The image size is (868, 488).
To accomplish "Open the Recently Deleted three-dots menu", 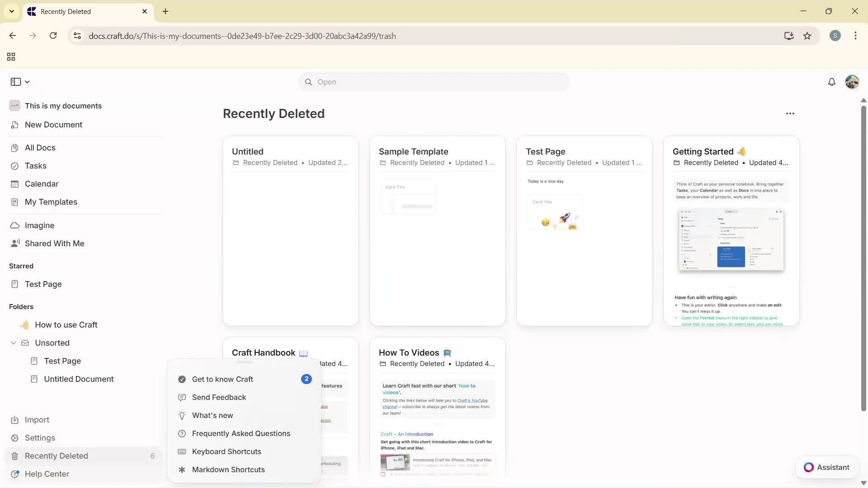I will click(790, 113).
